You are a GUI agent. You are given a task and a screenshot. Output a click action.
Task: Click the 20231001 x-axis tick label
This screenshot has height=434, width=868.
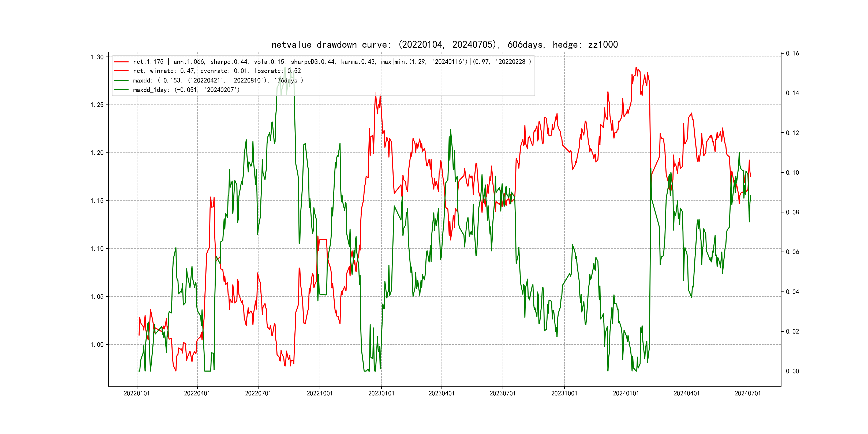click(x=564, y=393)
